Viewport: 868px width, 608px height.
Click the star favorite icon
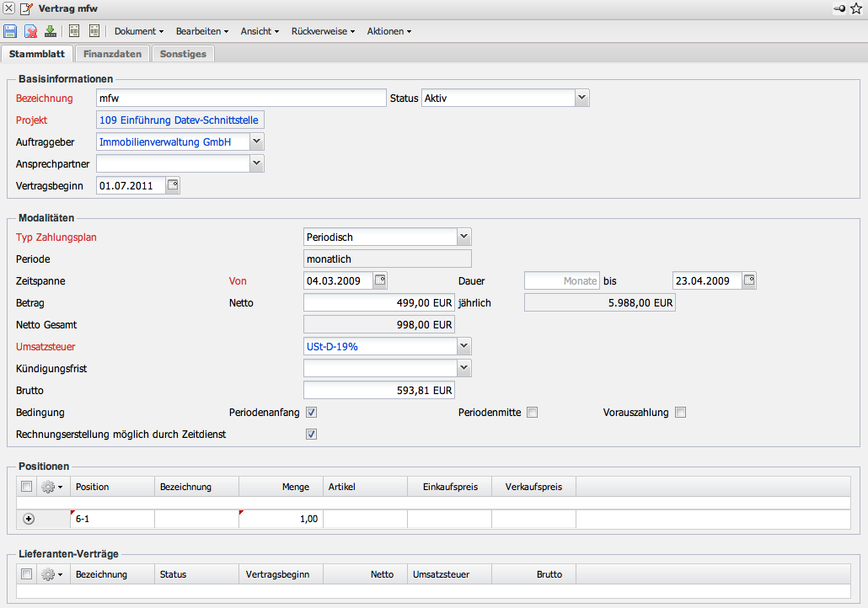pyautogui.click(x=856, y=8)
